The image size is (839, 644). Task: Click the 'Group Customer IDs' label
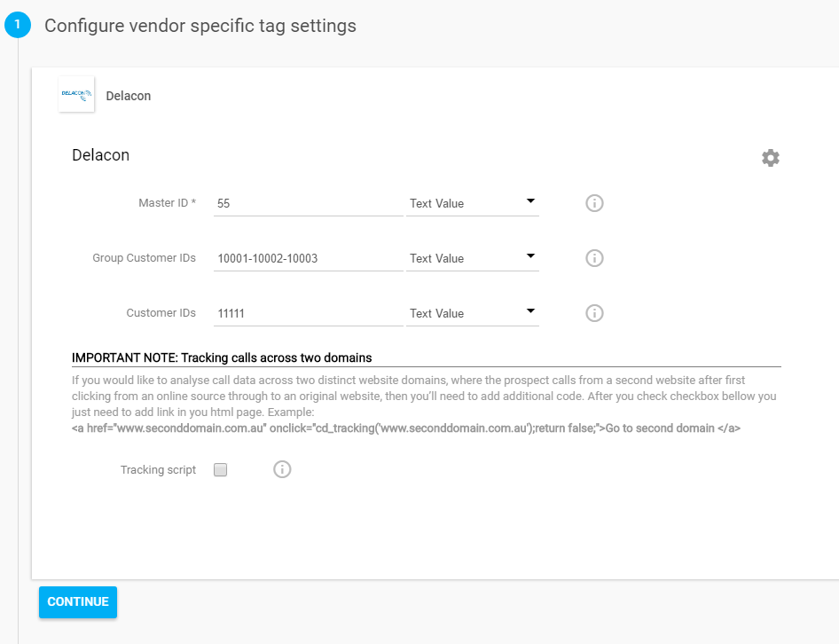click(x=144, y=257)
